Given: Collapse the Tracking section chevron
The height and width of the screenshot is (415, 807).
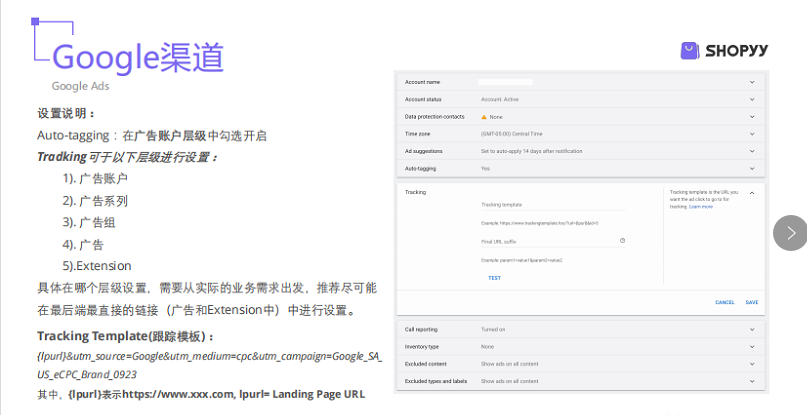Looking at the screenshot, I should pyautogui.click(x=752, y=193).
